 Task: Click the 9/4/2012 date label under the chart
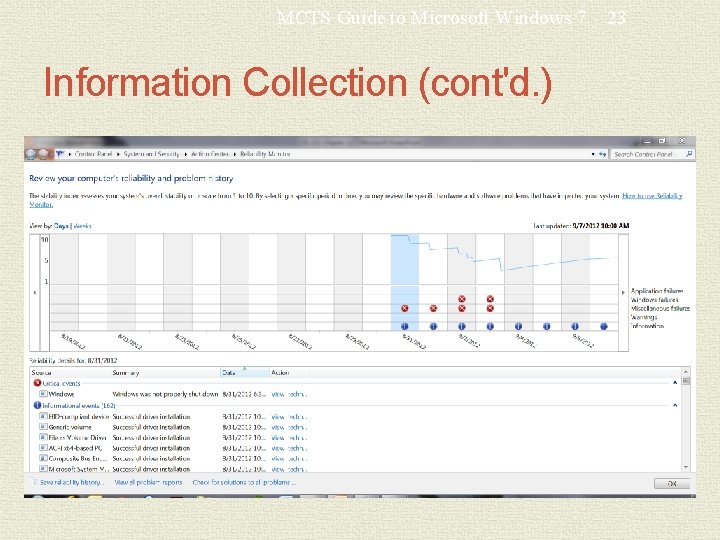tap(526, 341)
